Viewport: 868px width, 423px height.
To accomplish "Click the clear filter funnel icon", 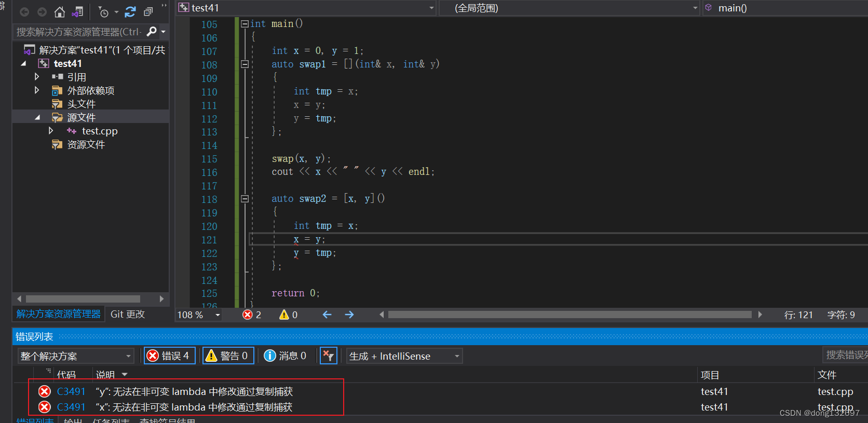I will point(329,356).
